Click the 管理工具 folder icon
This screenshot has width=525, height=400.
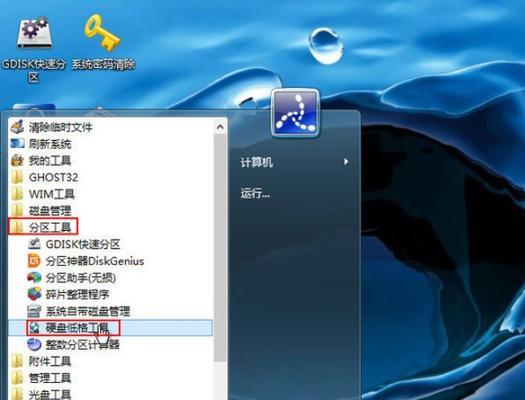tap(17, 378)
